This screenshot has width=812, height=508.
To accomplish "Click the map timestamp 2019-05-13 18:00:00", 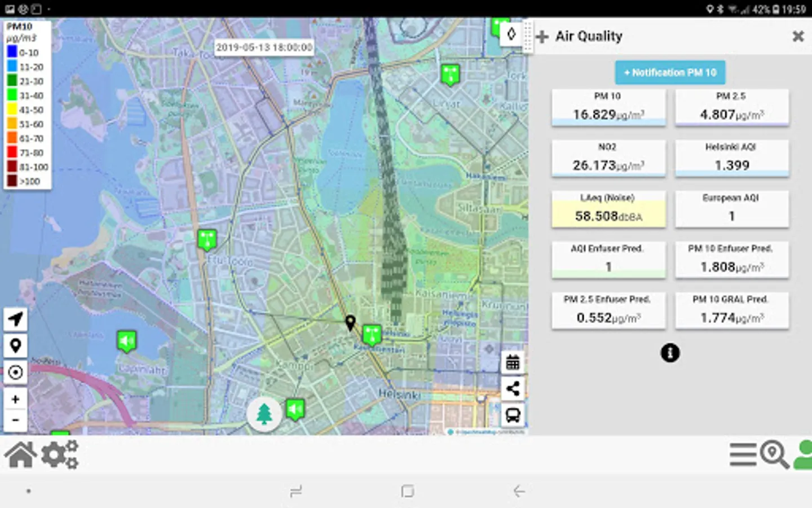I will (x=264, y=47).
